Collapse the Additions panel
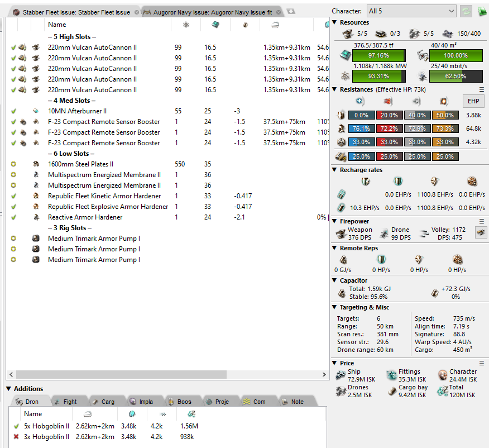Screen dimensions: 489x448 tap(9, 389)
